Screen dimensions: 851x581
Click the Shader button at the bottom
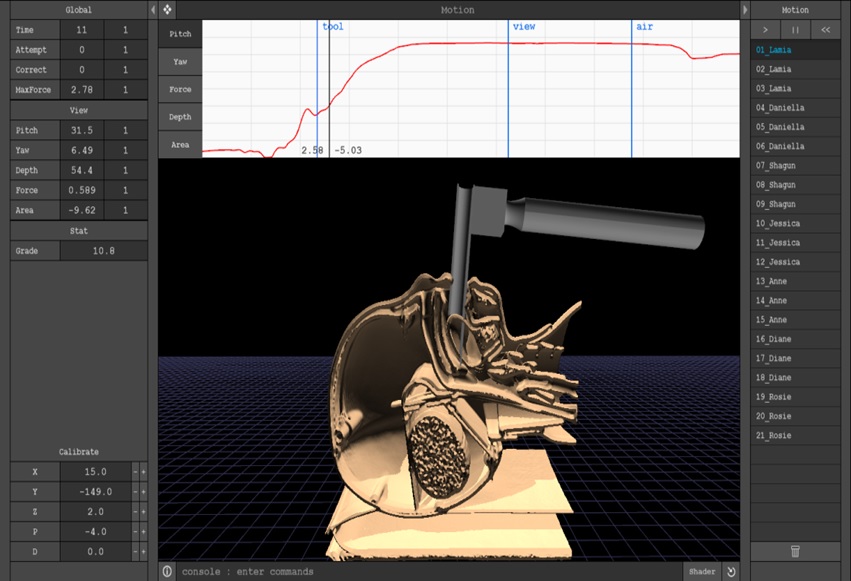(x=702, y=570)
